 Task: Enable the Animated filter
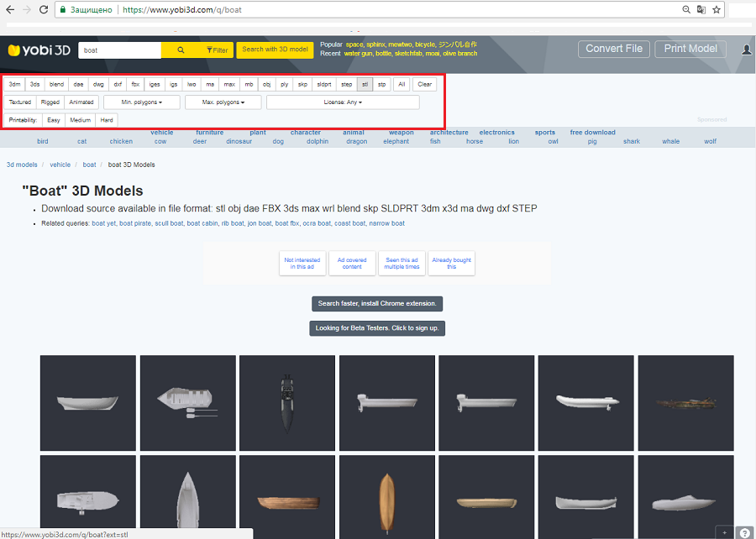point(81,102)
